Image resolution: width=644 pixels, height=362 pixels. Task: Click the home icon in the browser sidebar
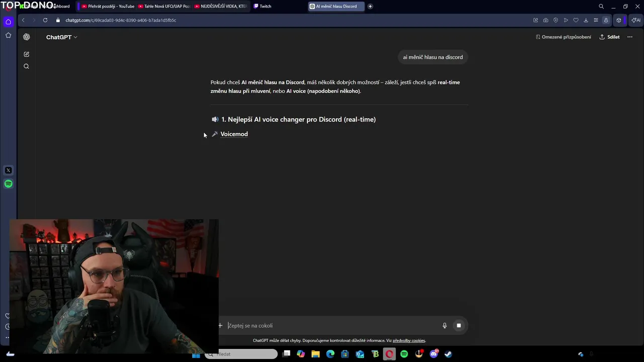tap(8, 22)
